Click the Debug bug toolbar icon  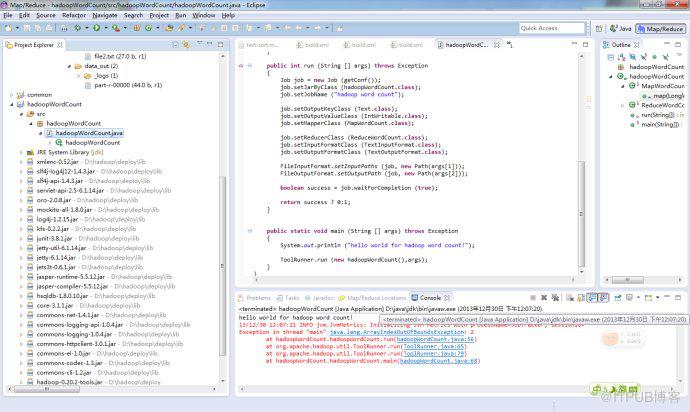click(77, 28)
